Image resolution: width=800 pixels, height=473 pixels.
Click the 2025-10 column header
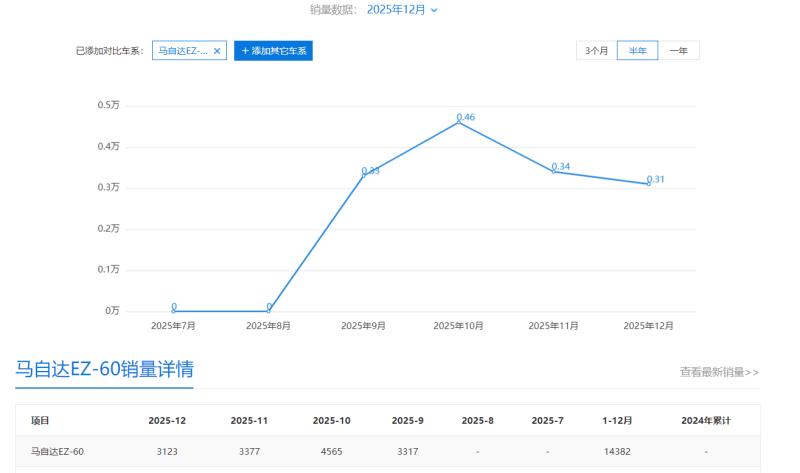click(332, 420)
